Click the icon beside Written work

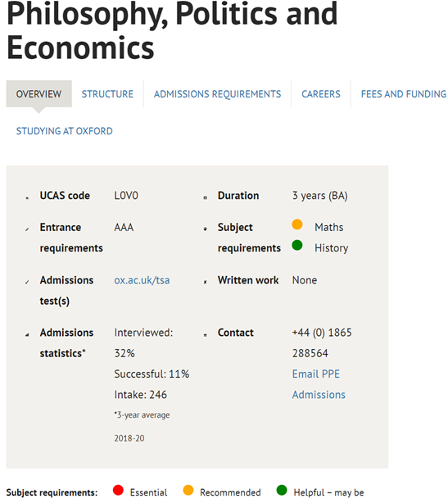point(206,282)
